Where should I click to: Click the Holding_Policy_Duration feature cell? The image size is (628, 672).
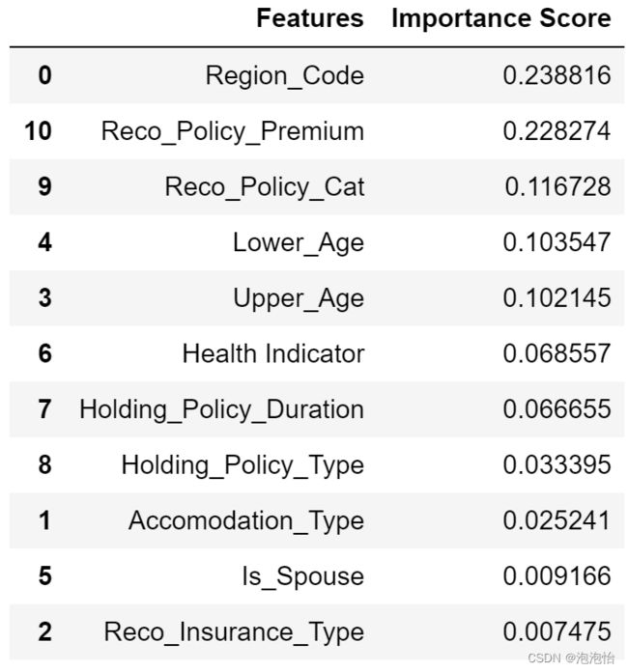tap(222, 409)
